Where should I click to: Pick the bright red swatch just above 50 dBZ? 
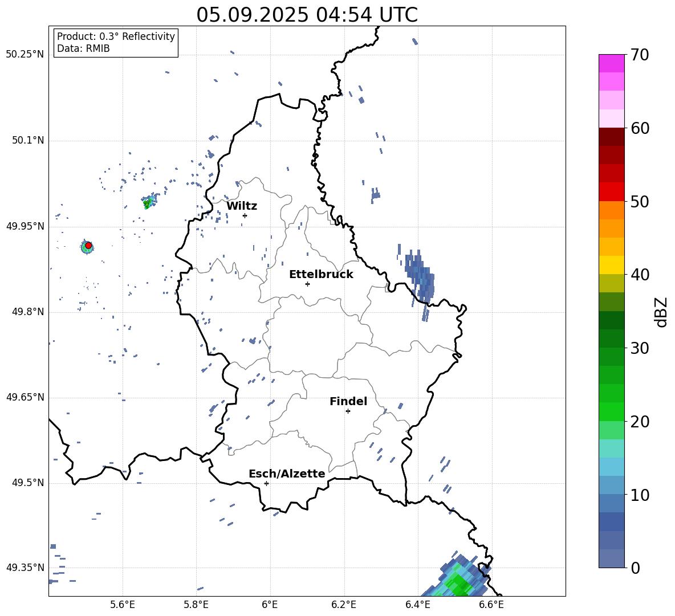tap(611, 192)
